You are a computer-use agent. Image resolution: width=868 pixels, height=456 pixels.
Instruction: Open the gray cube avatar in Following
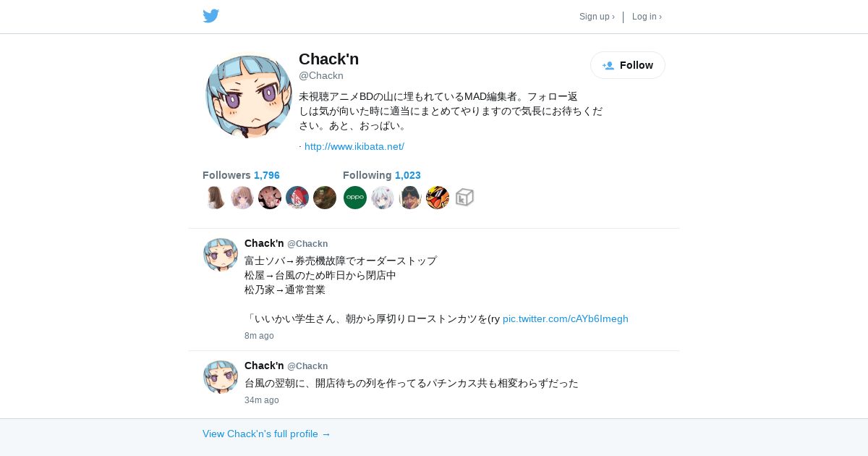click(x=465, y=198)
